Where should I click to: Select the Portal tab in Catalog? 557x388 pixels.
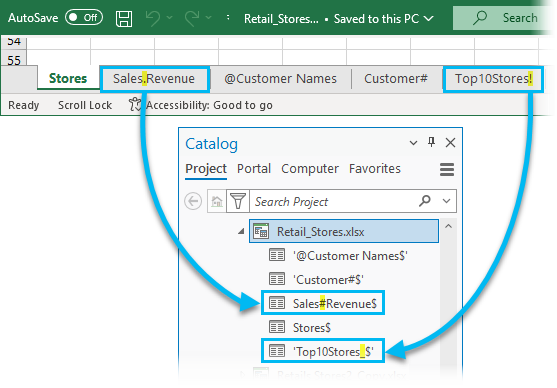tap(254, 169)
